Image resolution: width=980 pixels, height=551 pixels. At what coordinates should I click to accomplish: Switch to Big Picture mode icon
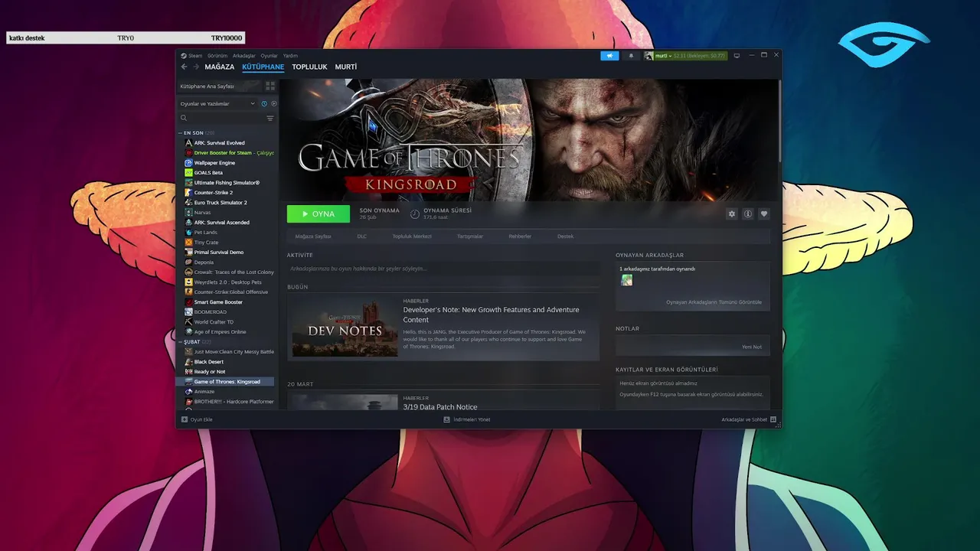737,56
